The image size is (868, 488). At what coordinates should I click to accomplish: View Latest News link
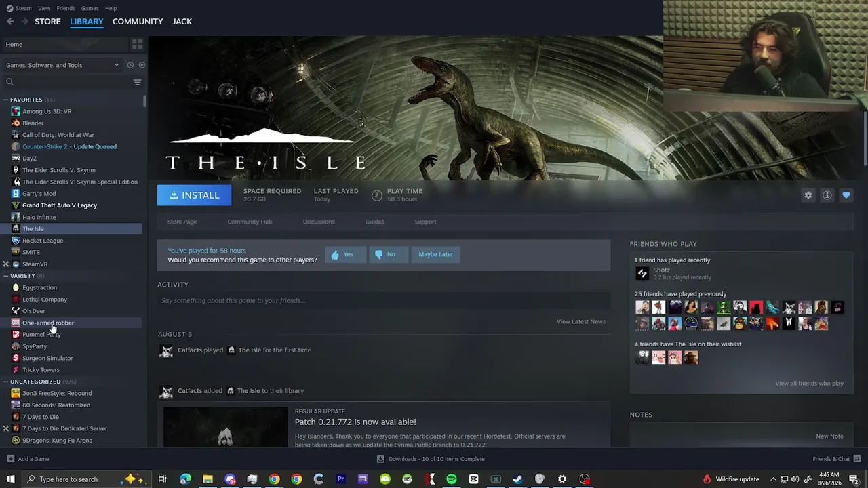[581, 321]
